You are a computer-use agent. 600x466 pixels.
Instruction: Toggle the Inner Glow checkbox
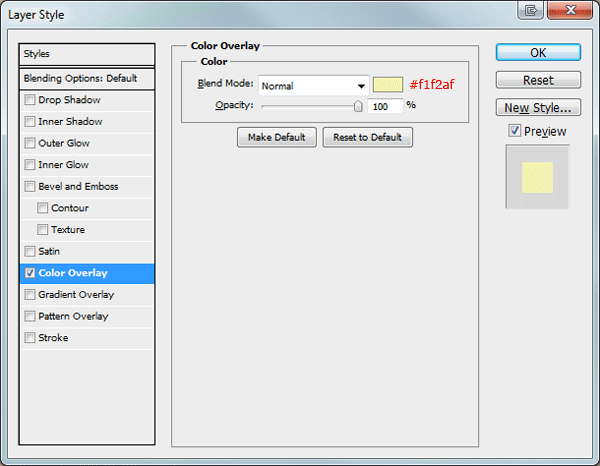29,165
